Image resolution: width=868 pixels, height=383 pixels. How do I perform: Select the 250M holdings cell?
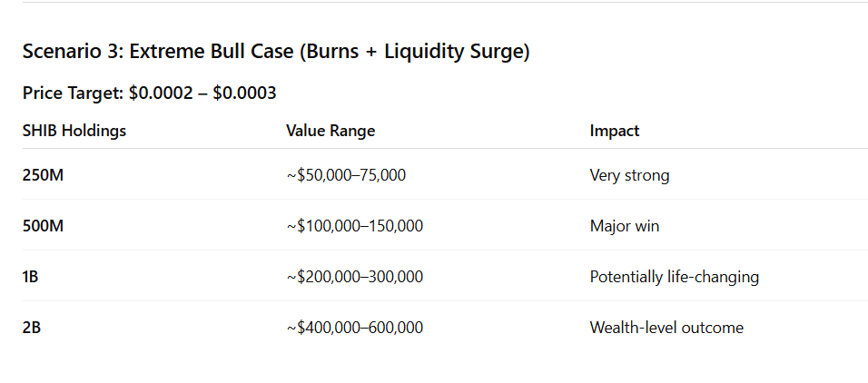click(44, 175)
